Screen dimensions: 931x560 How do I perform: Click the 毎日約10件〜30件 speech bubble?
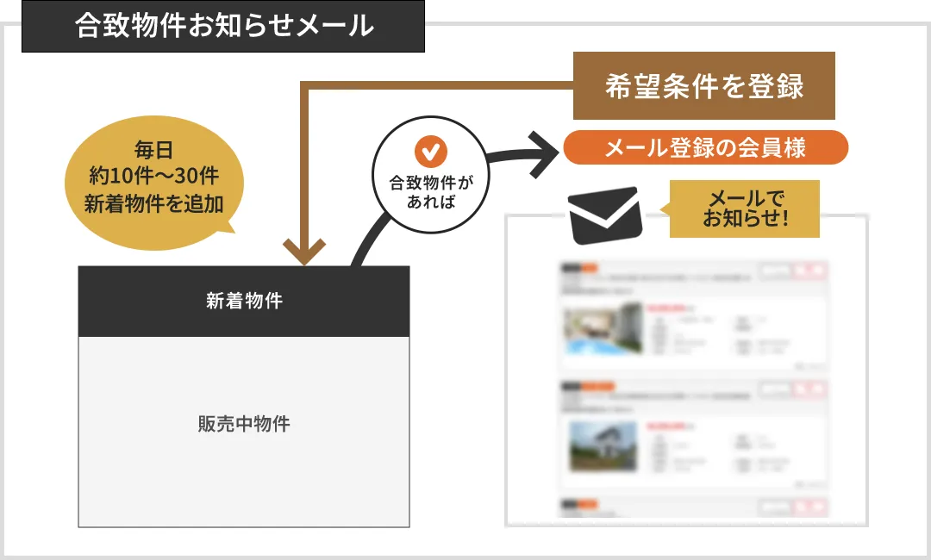click(153, 182)
